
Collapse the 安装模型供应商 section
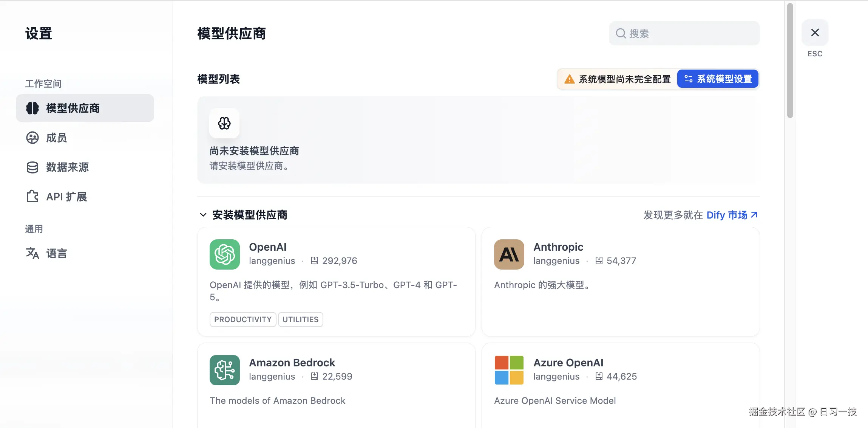click(x=203, y=215)
